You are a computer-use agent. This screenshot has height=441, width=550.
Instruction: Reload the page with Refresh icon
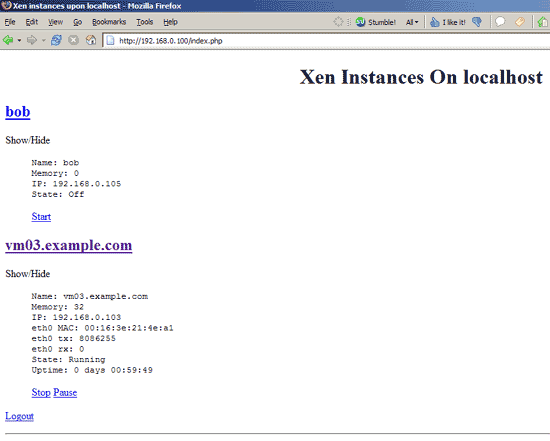coord(56,40)
